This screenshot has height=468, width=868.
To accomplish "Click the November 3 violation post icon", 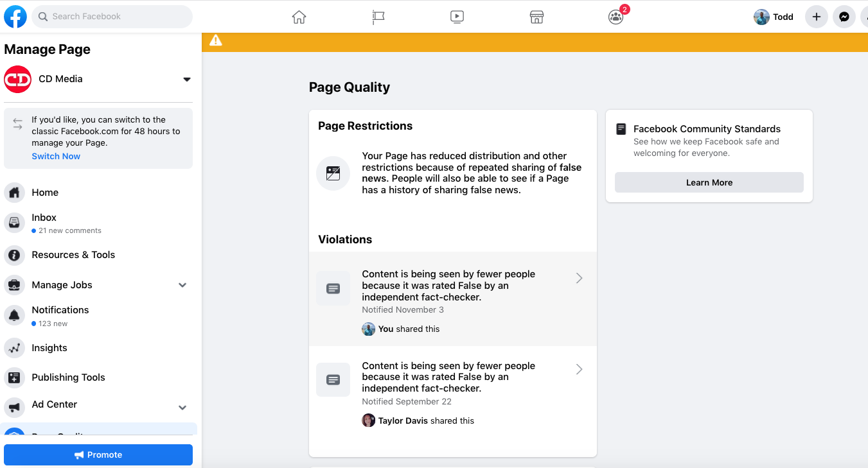I will point(333,288).
